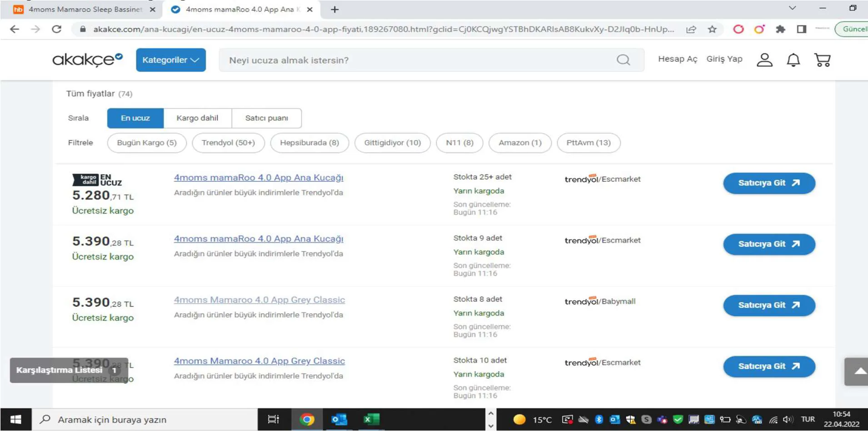The height and width of the screenshot is (431, 868).
Task: Open the Stokta 9 adet mamaRoo Ana Kucağı link
Action: (x=259, y=239)
